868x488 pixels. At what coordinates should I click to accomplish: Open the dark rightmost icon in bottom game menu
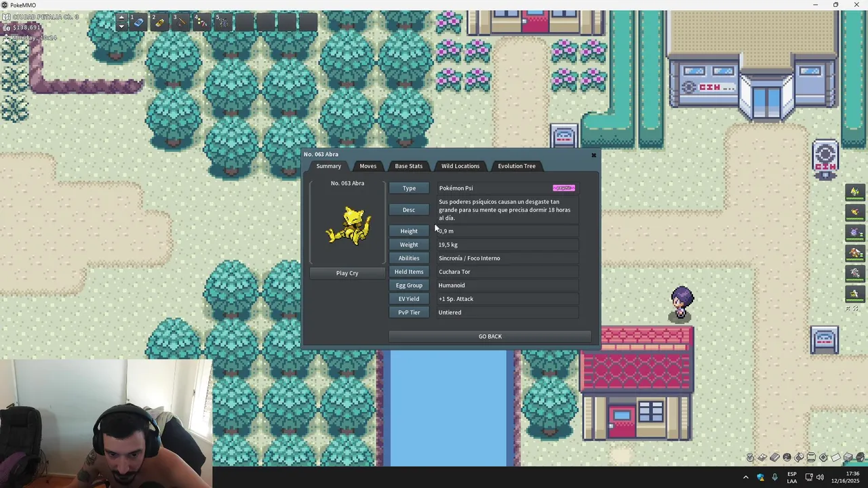click(860, 457)
